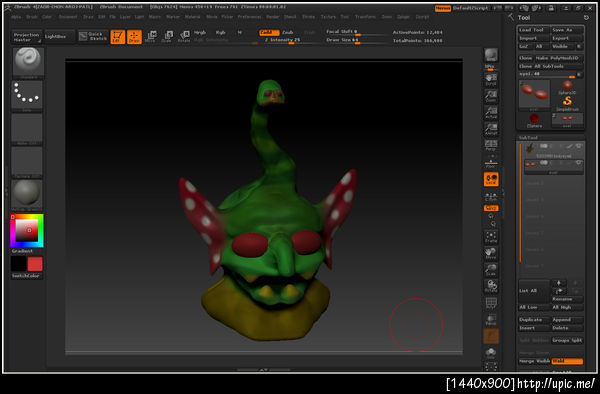Click the Actual size icon
The height and width of the screenshot is (394, 600).
tap(491, 112)
